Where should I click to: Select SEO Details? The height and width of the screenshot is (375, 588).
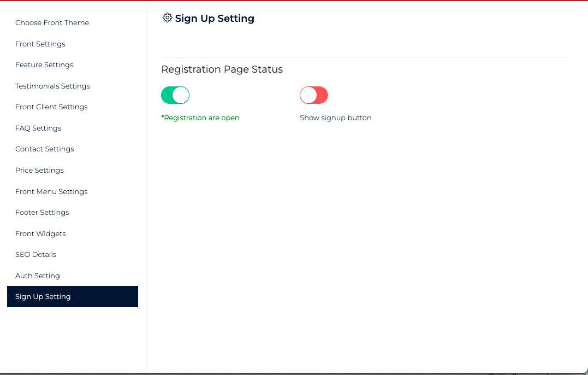[35, 255]
